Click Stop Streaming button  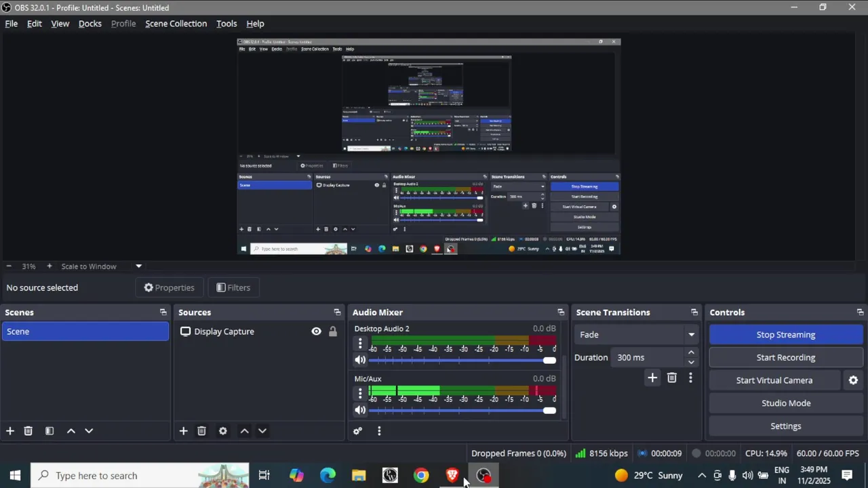(x=786, y=335)
